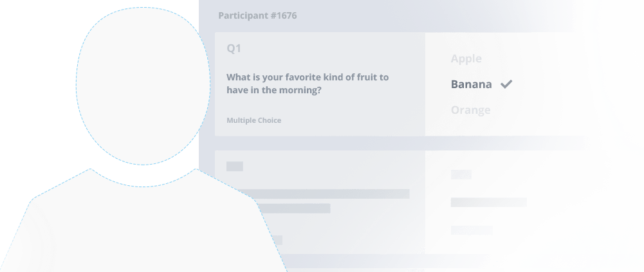Click the Participant #1676 header
Image resolution: width=644 pixels, height=272 pixels.
coord(257,15)
